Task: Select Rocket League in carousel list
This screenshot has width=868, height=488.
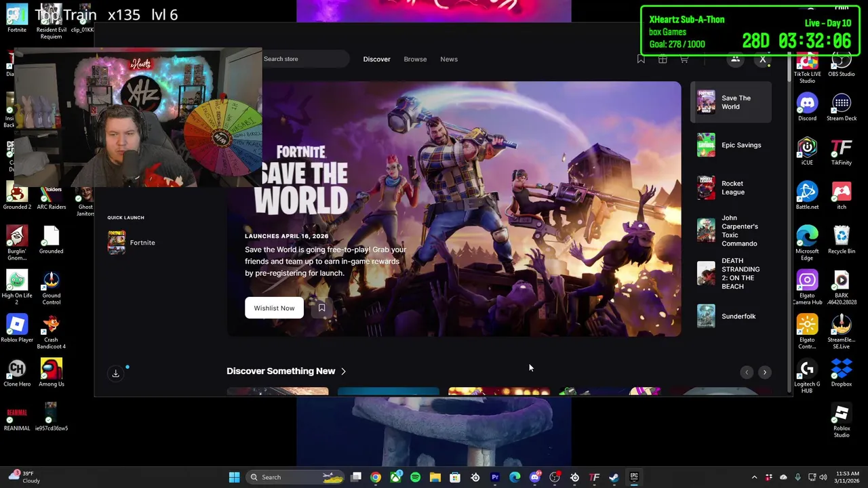Action: 731,188
